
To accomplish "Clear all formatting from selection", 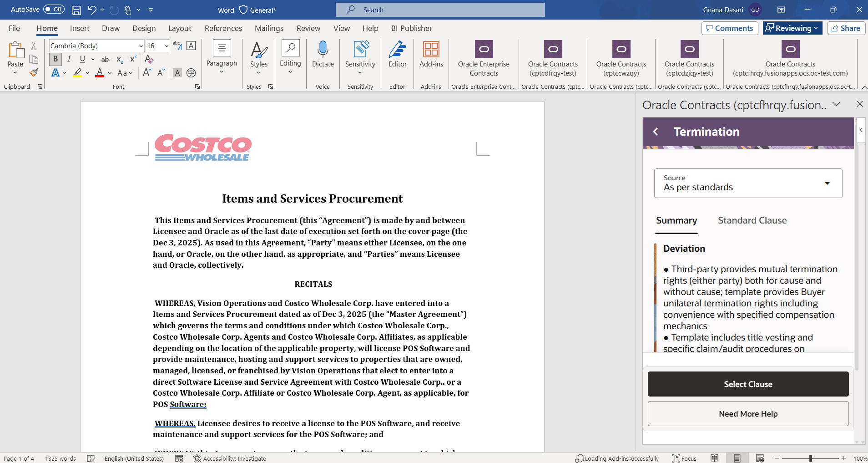I will point(149,59).
